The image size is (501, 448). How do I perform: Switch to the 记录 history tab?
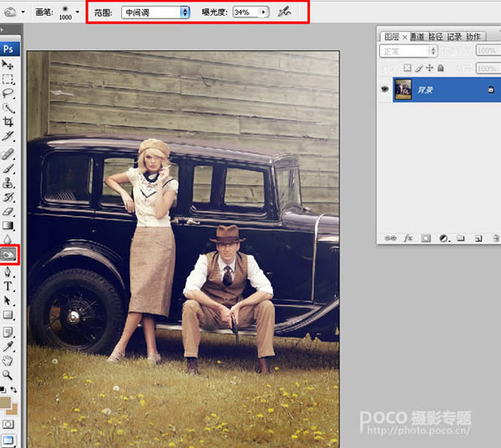click(454, 37)
